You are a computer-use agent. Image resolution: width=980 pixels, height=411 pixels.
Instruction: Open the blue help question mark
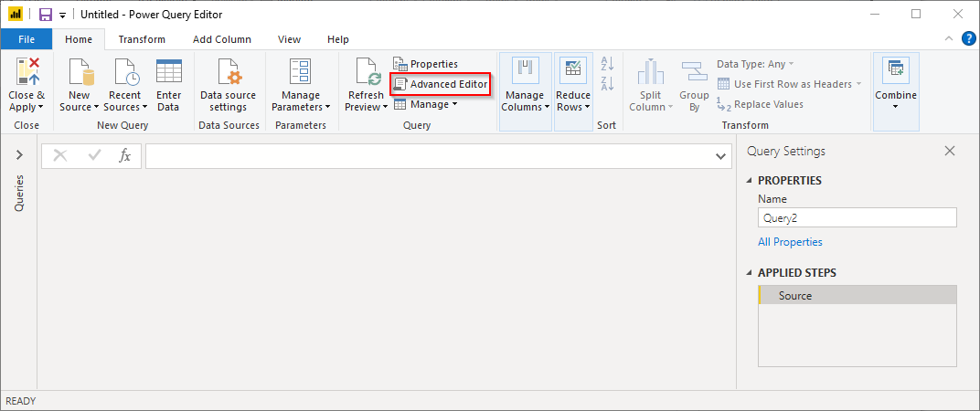(x=968, y=38)
